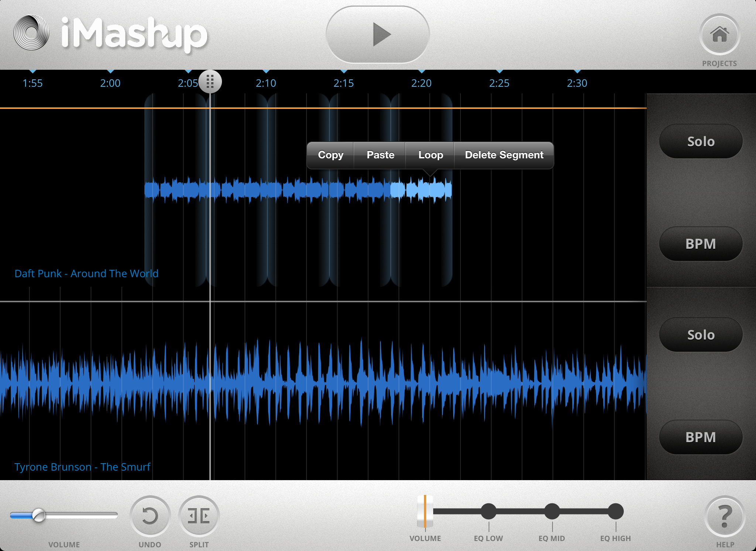Click the EQ LOW knob
This screenshot has width=756, height=551.
click(489, 511)
